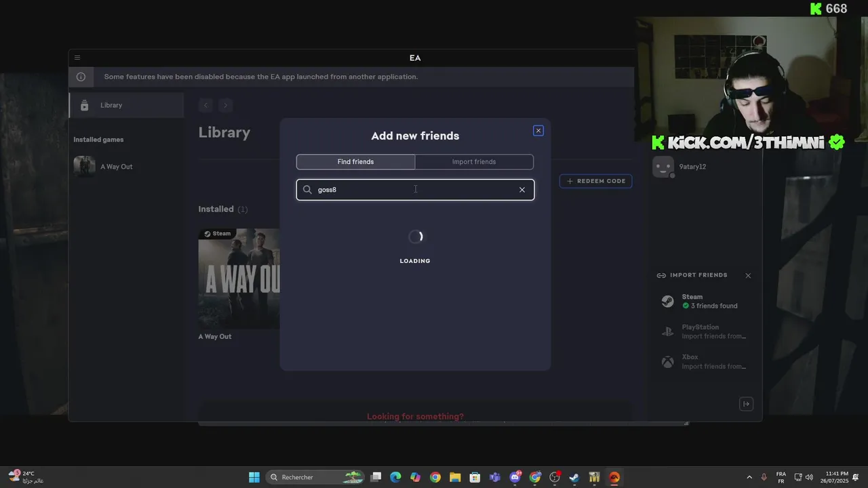Click the magnifier icon in friend search box
The image size is (868, 488).
(x=307, y=190)
